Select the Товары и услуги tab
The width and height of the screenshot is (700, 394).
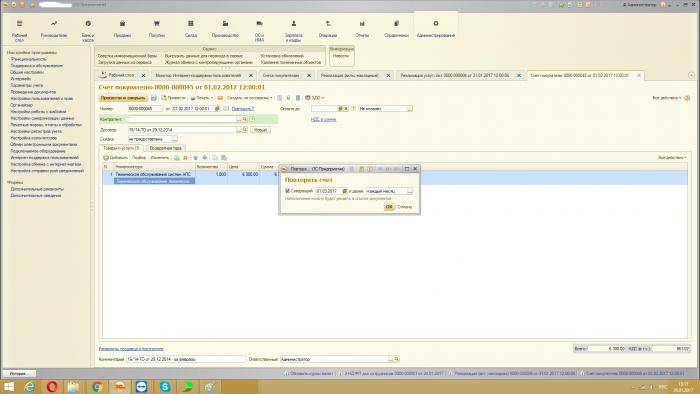pyautogui.click(x=121, y=148)
